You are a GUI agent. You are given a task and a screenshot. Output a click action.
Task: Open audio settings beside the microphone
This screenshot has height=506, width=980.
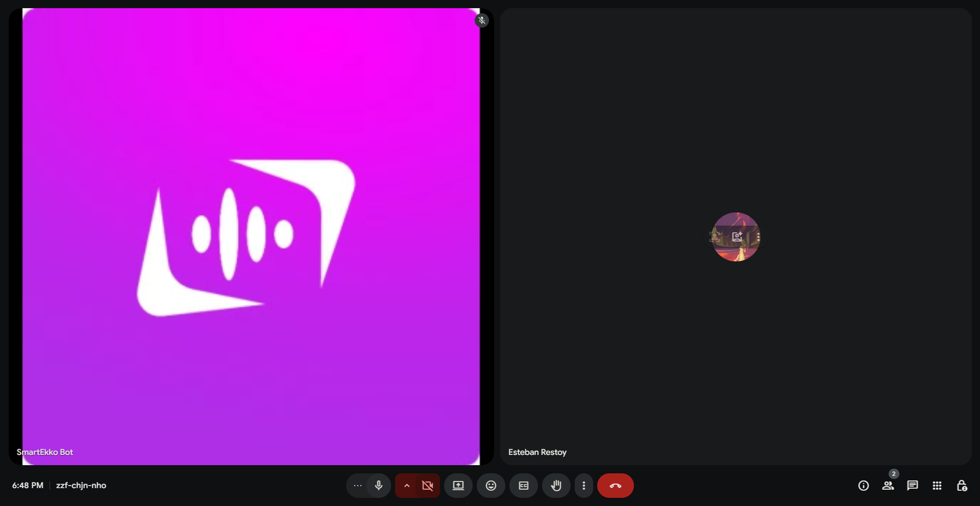pyautogui.click(x=357, y=486)
